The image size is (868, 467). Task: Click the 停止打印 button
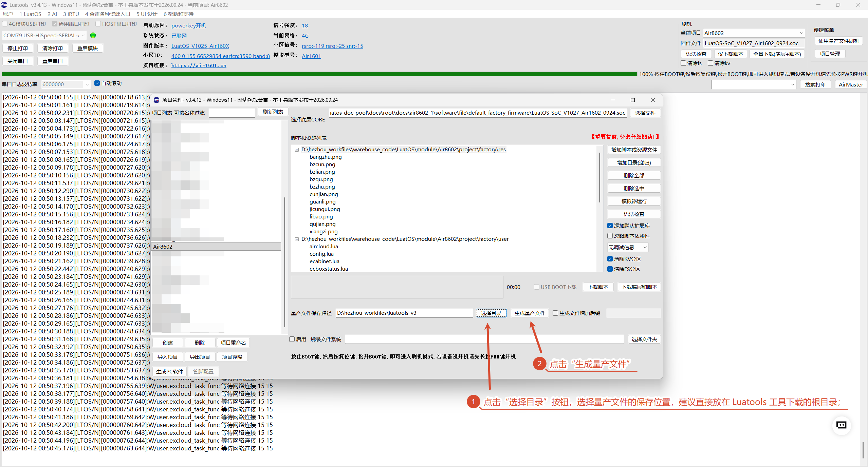pos(18,48)
